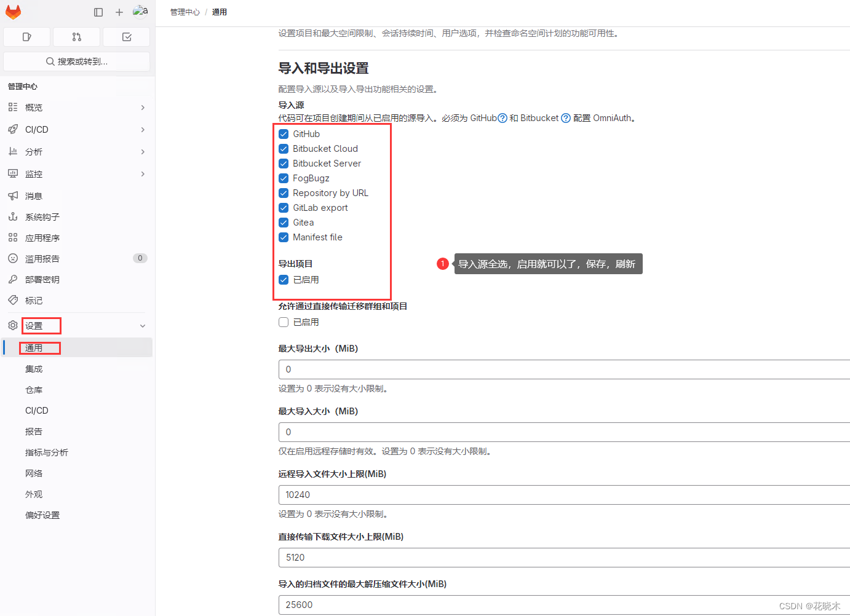Open the issues shortcut icon
This screenshot has width=850, height=616.
[x=26, y=37]
